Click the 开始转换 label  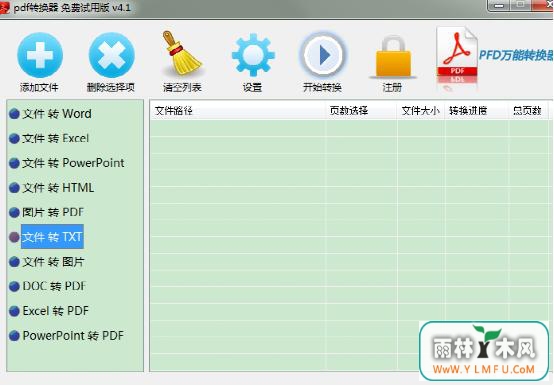[x=322, y=87]
